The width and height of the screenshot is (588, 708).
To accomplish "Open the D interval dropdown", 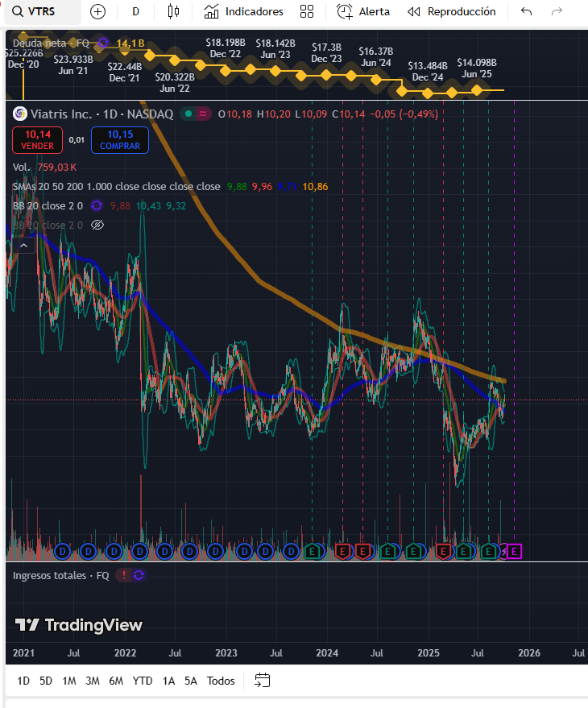I will [x=135, y=11].
